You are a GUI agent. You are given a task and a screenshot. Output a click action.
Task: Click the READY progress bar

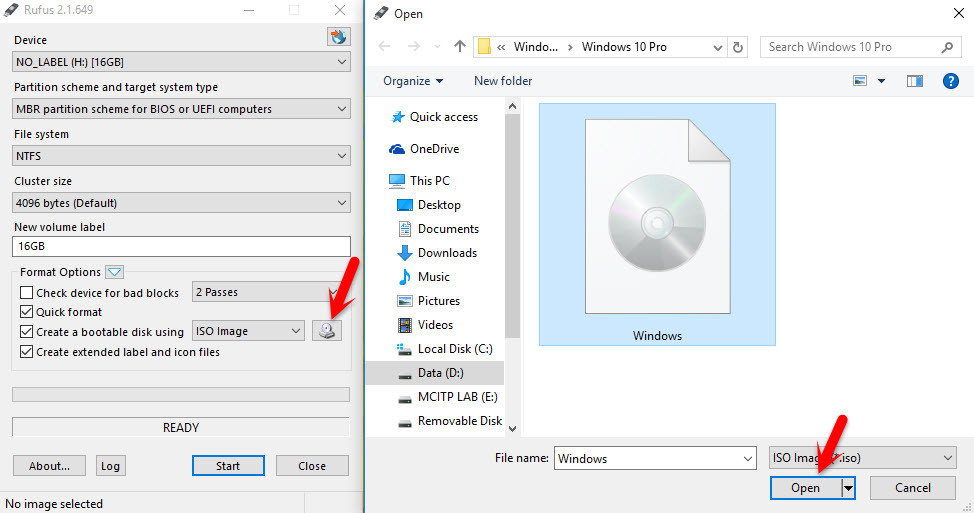pos(181,427)
